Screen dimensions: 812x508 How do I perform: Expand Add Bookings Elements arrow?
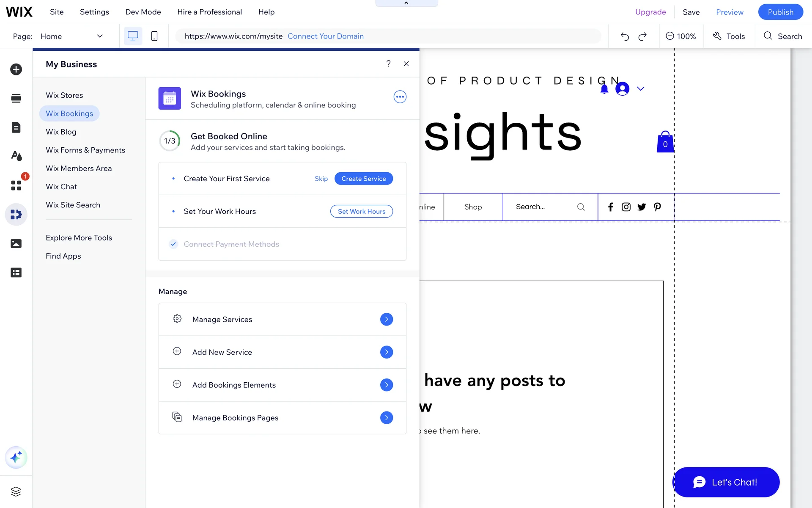pos(386,385)
